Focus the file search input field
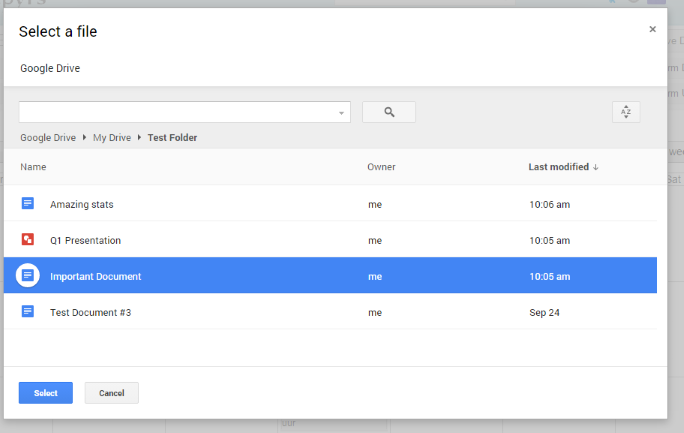The width and height of the screenshot is (684, 433). [x=178, y=112]
